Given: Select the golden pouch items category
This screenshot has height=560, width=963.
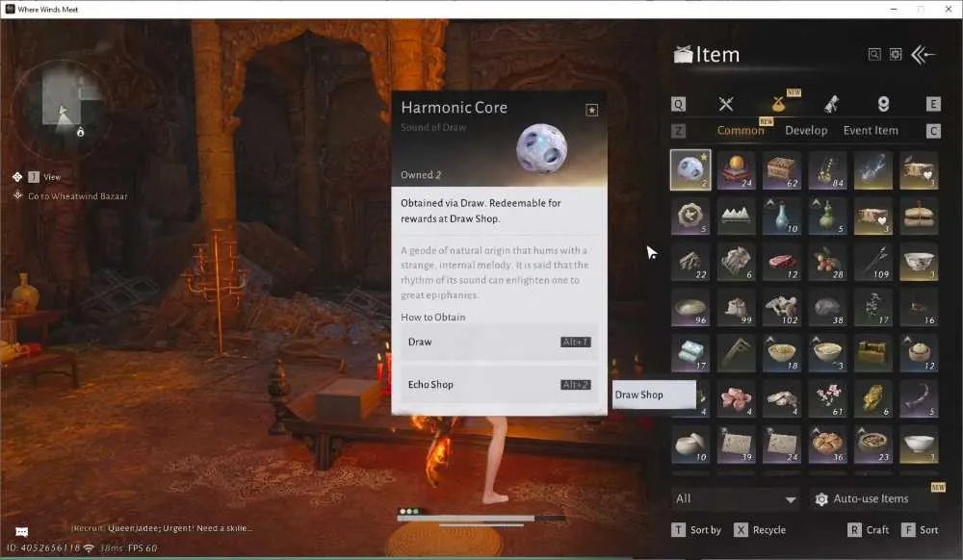Looking at the screenshot, I should pyautogui.click(x=778, y=104).
